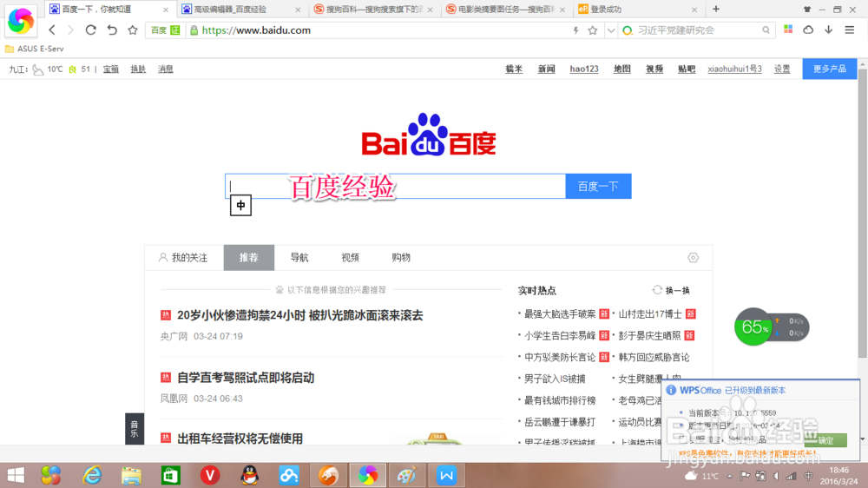Viewport: 868px width, 488px height.
Task: Click 确定 in the WPS Office popup
Action: [x=825, y=440]
